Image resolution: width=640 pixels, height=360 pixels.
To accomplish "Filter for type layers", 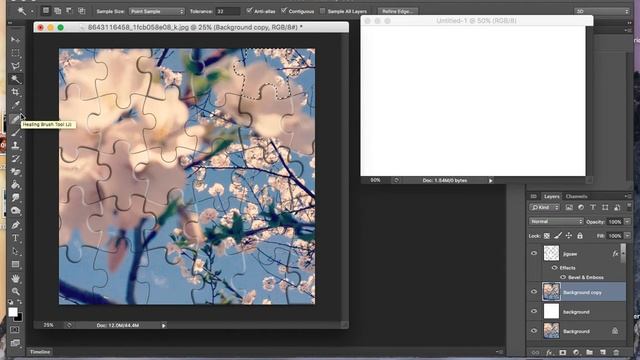I will coord(593,207).
